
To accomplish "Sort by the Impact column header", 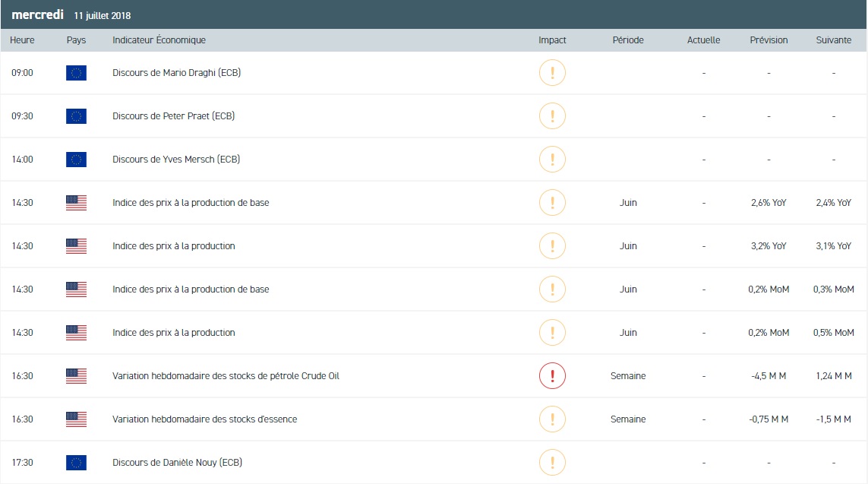I will coord(552,40).
